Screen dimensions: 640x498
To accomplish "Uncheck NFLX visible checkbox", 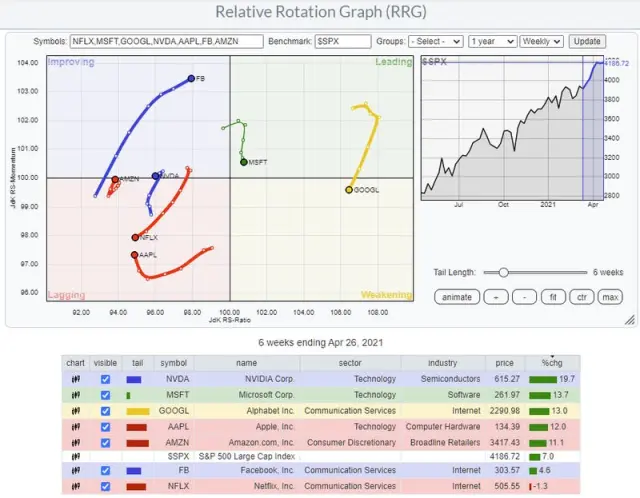I will pos(105,487).
